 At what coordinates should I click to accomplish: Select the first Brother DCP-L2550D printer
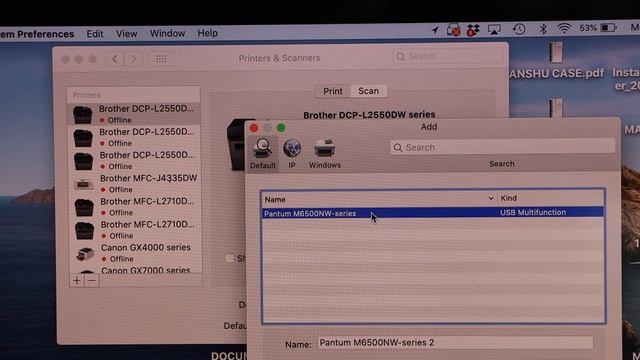pos(134,114)
